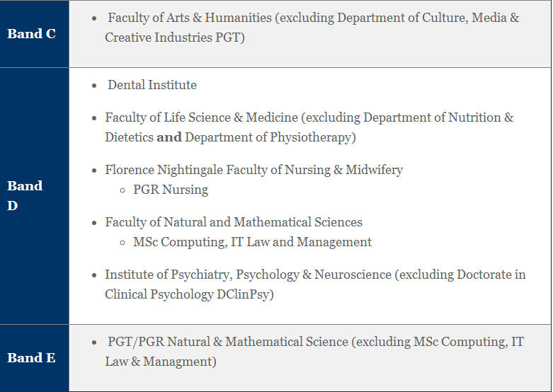
Task: Select the PGR Nursing sub-item
Action: pos(171,190)
